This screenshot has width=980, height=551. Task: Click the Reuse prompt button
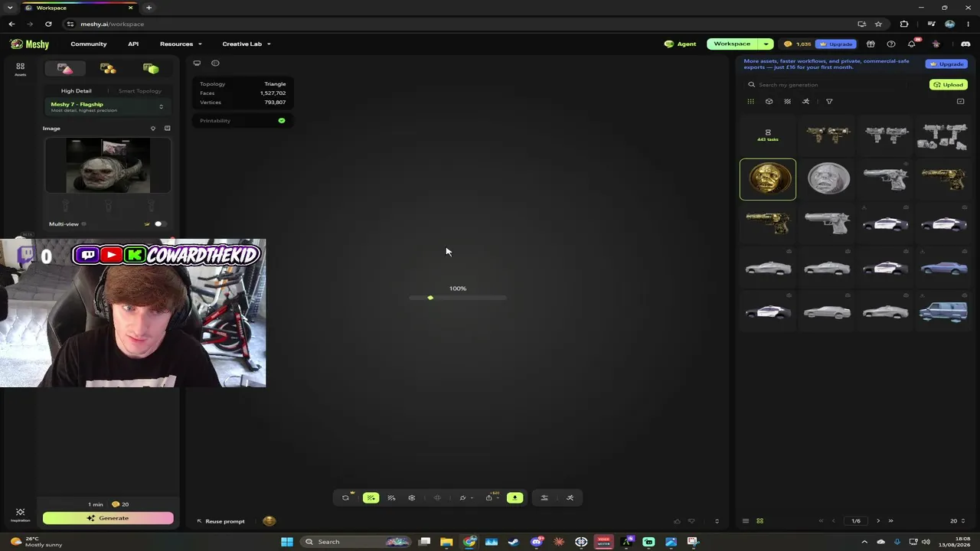point(220,522)
